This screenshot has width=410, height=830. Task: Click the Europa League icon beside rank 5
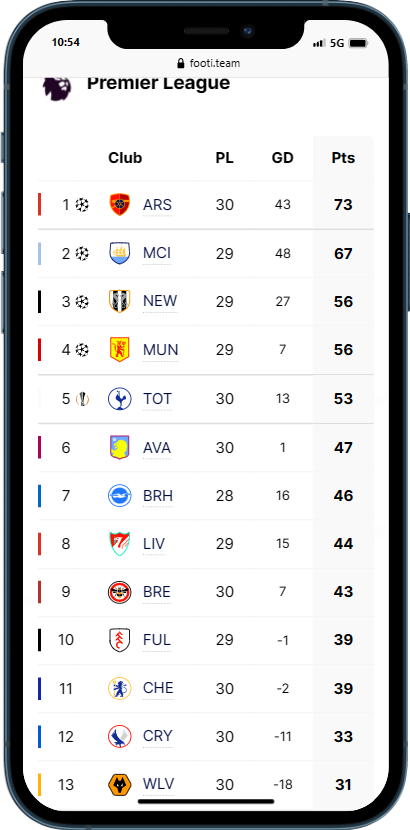[x=83, y=399]
